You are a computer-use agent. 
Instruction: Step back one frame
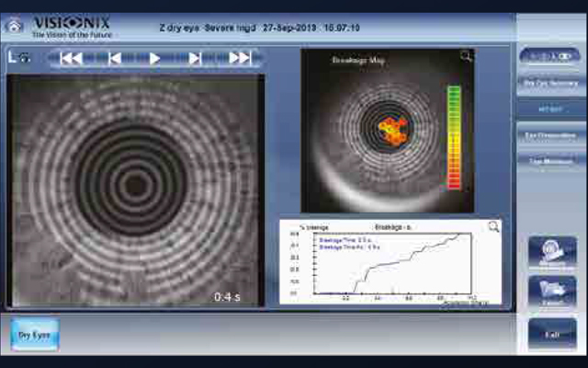click(x=114, y=58)
